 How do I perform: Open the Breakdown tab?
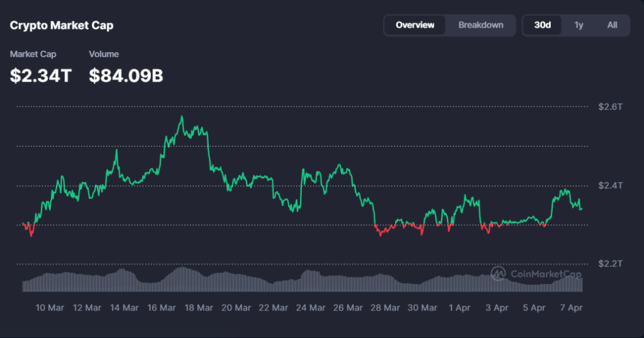(x=480, y=25)
